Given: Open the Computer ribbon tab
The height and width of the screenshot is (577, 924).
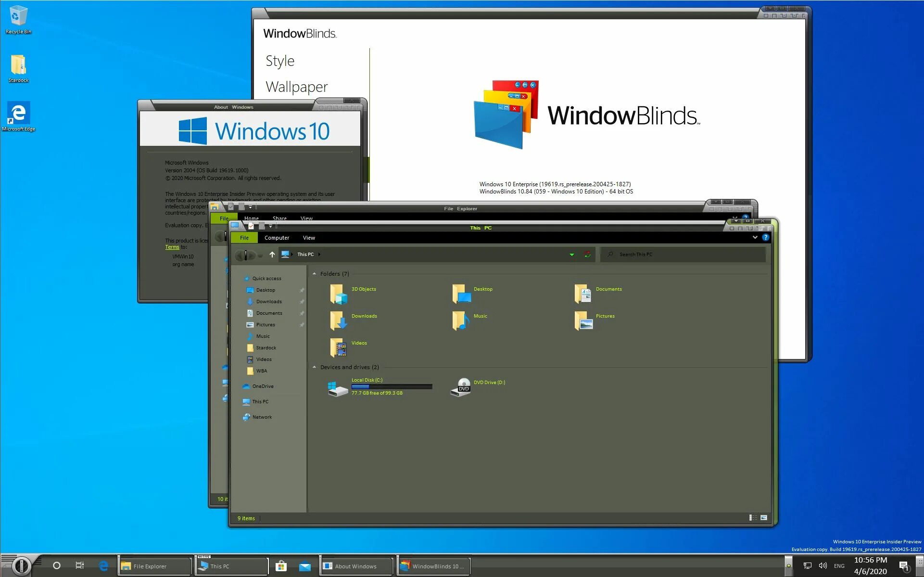Looking at the screenshot, I should coord(277,238).
